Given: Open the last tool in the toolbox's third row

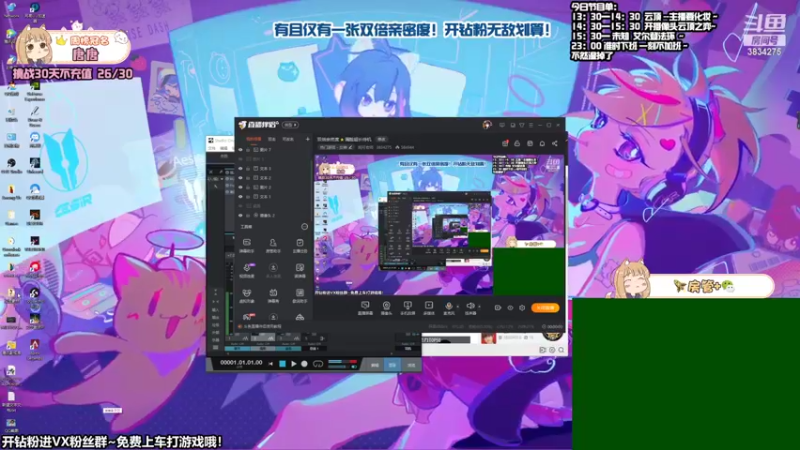Looking at the screenshot, I should point(299,295).
